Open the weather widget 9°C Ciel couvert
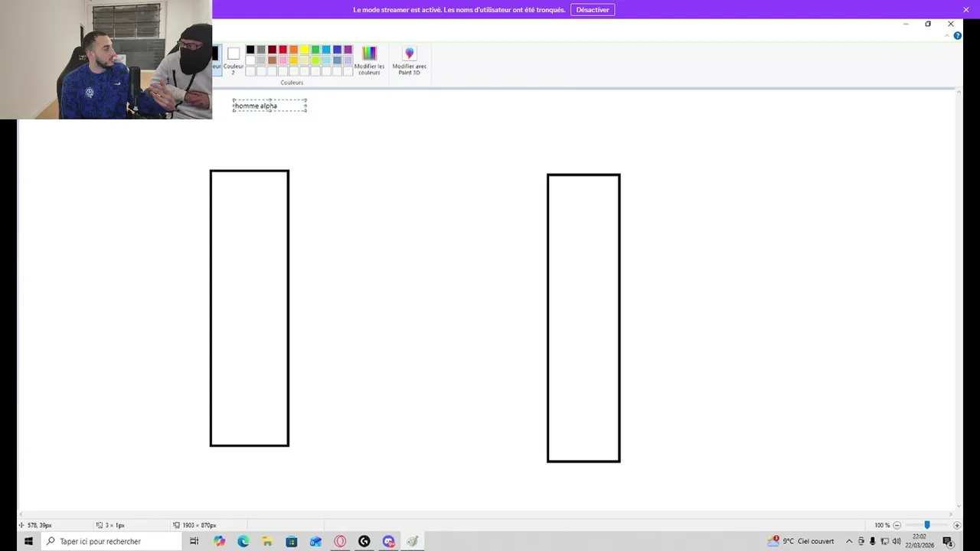 (x=802, y=541)
